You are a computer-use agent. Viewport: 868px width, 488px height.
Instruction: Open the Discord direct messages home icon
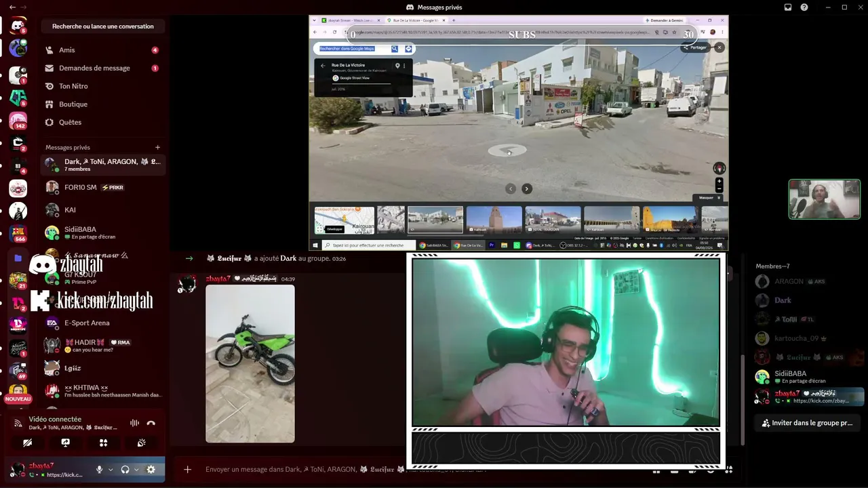point(18,26)
